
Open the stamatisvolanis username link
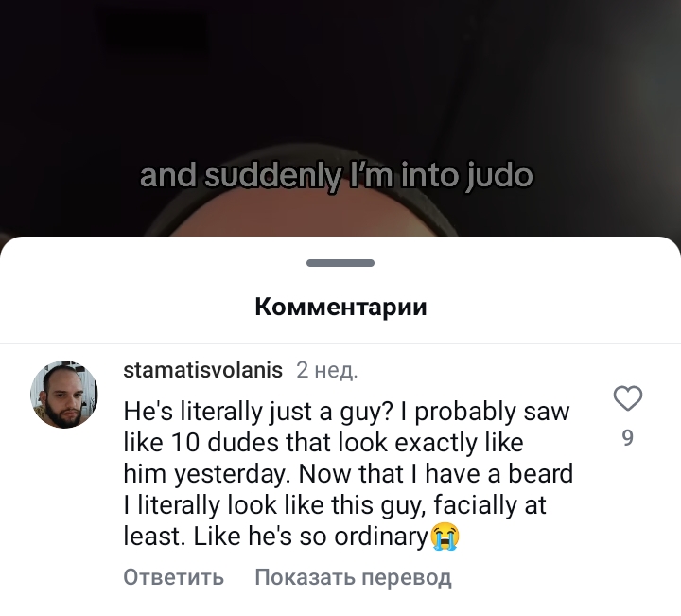tap(202, 370)
